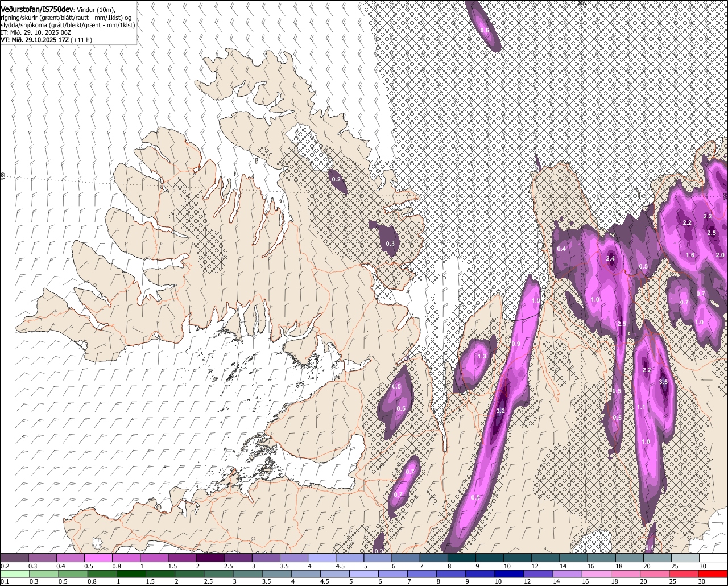
Task: Click the 3.2 precipitation value on the map
Action: [x=500, y=411]
